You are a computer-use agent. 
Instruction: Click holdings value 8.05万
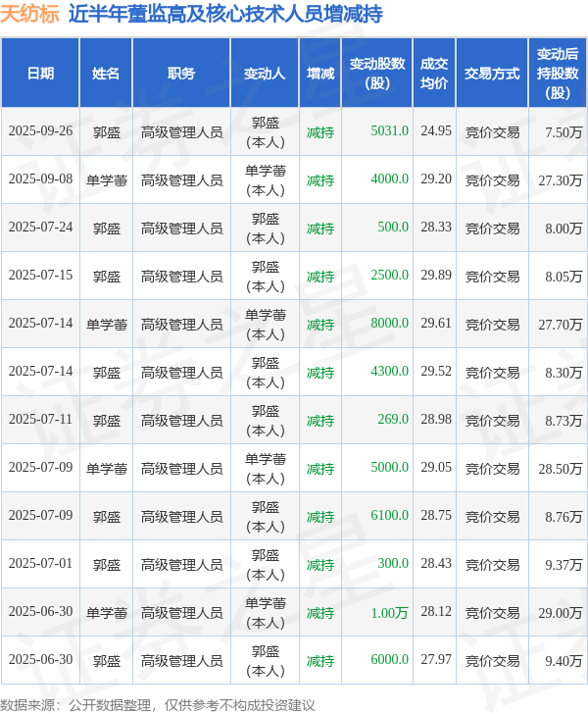[x=563, y=277]
